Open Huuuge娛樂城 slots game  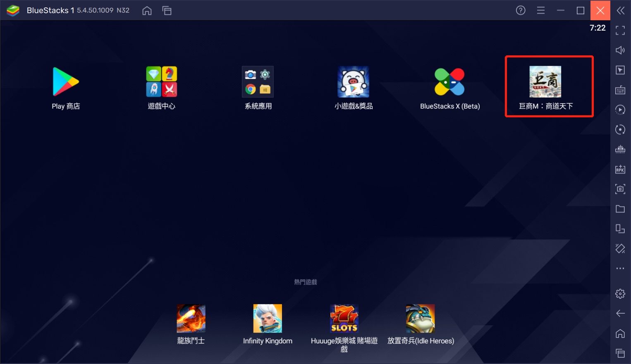pos(344,319)
